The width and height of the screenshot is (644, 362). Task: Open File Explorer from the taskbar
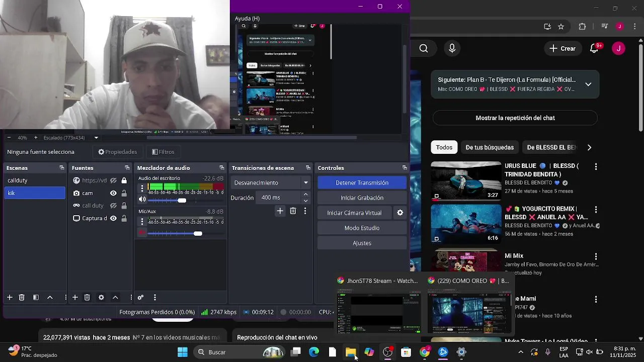coord(351,352)
